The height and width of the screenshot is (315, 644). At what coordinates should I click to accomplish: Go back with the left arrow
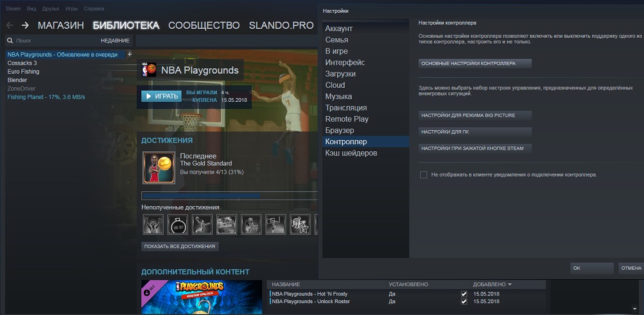tap(9, 25)
